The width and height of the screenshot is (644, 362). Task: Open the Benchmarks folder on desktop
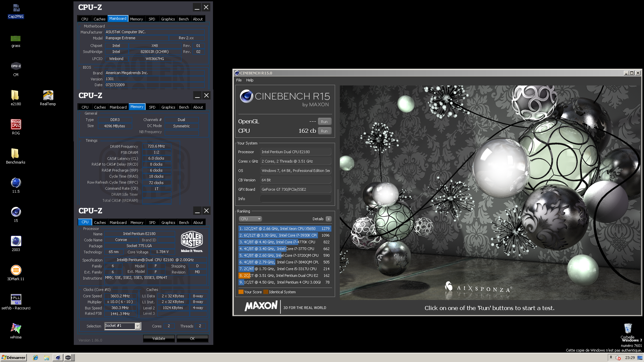[x=16, y=156]
